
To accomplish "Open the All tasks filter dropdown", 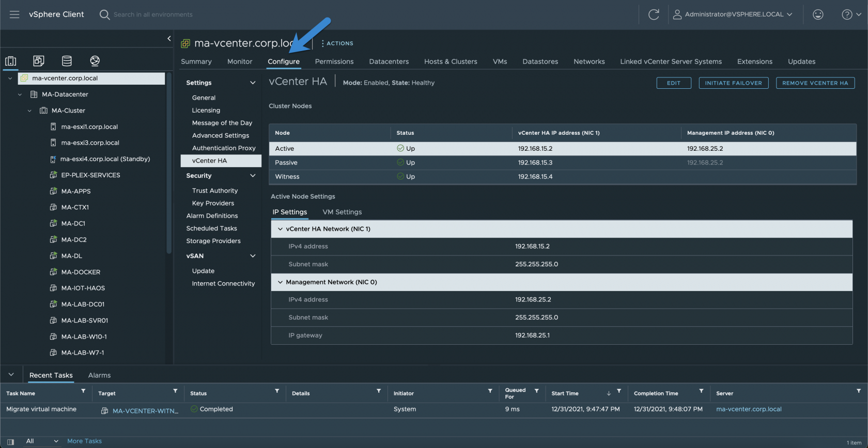I will [x=42, y=441].
